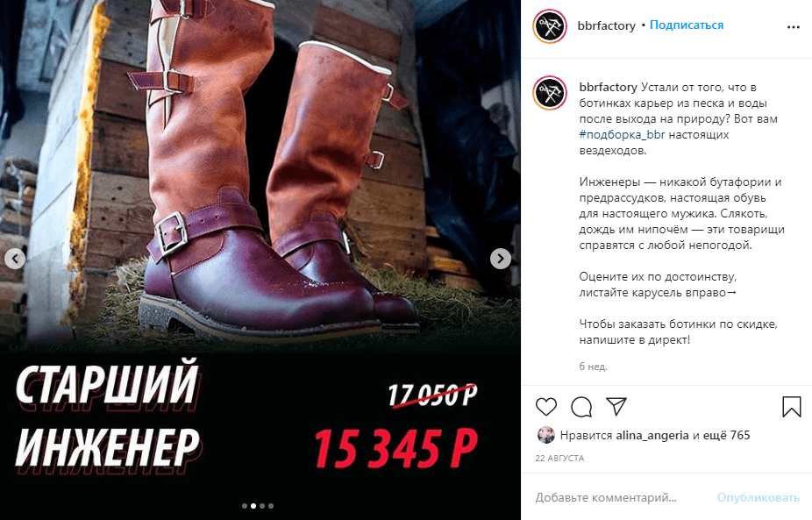Open bbrfactory avatar in header
Screen dimensions: 812x520
550,26
